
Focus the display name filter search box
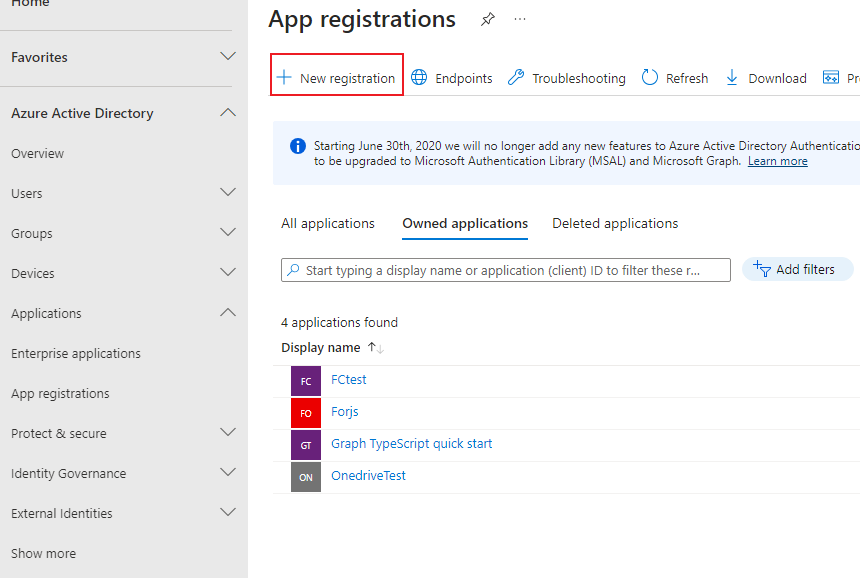click(506, 270)
